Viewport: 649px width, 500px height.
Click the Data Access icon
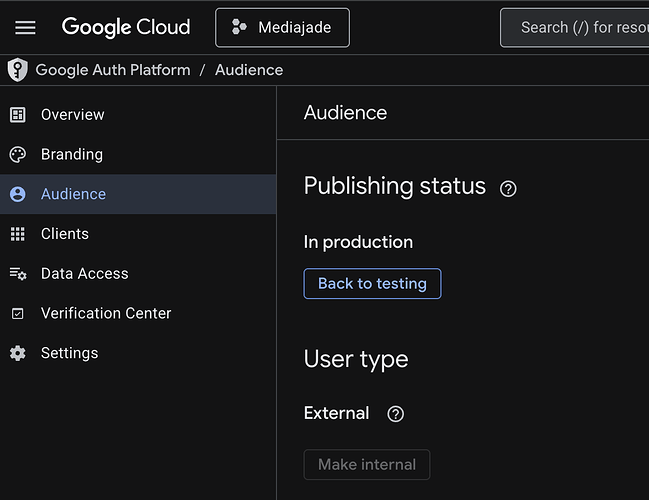18,274
